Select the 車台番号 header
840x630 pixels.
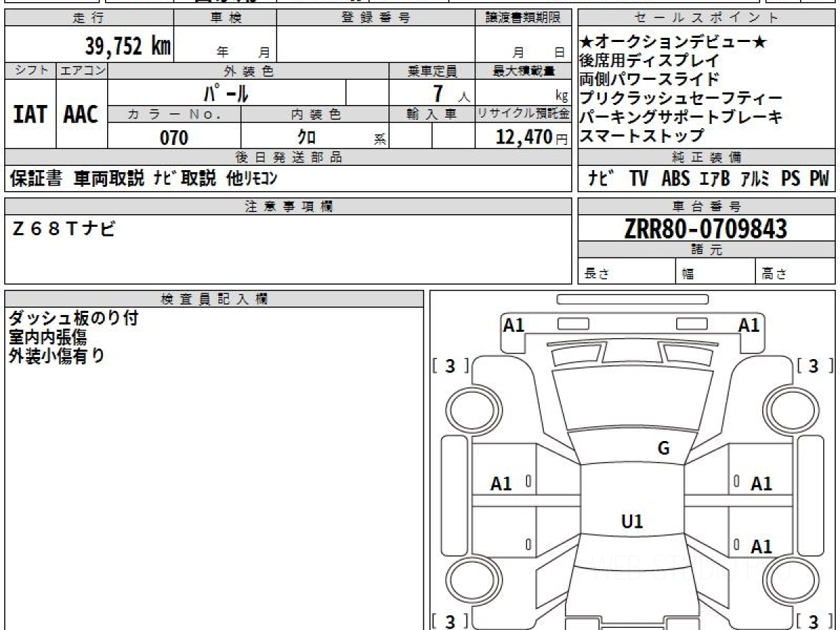[706, 206]
